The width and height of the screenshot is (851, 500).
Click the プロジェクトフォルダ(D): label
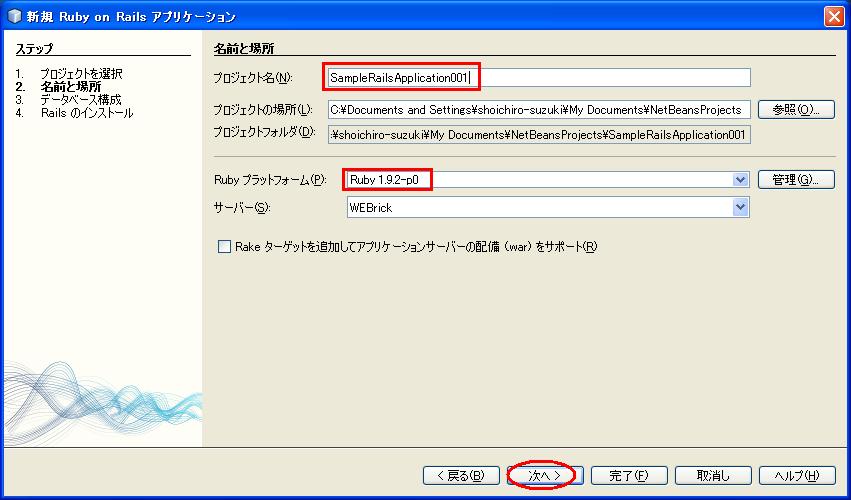click(x=264, y=132)
